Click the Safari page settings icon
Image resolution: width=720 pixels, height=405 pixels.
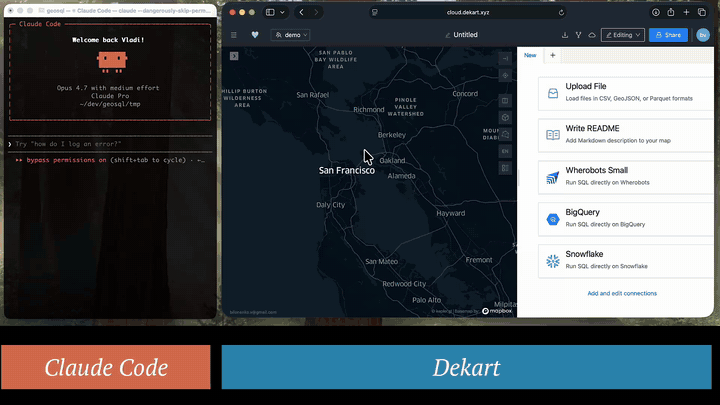pos(375,12)
